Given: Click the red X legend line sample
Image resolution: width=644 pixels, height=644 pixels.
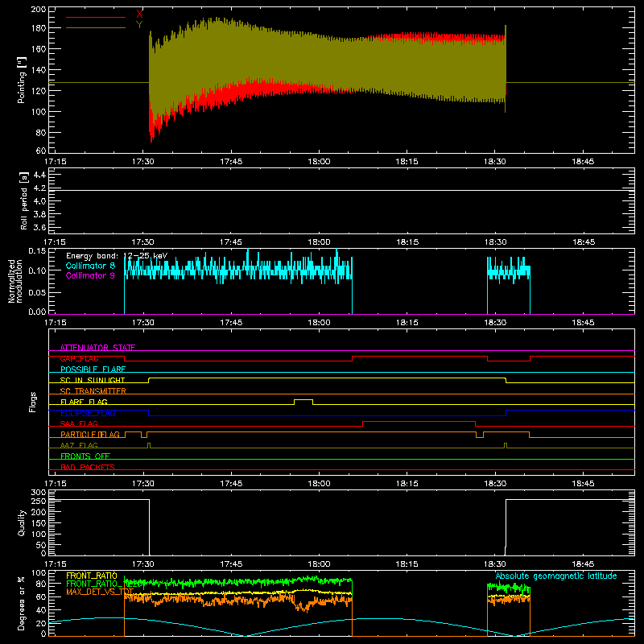Looking at the screenshot, I should point(96,17).
